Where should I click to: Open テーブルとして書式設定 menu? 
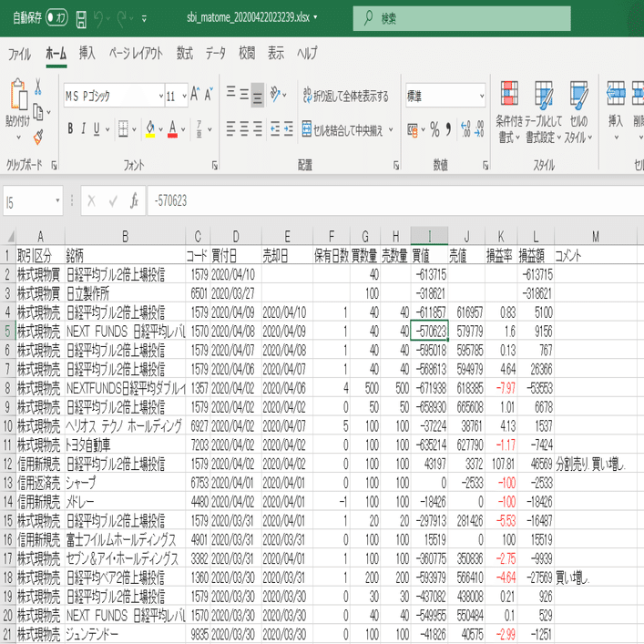tap(544, 112)
